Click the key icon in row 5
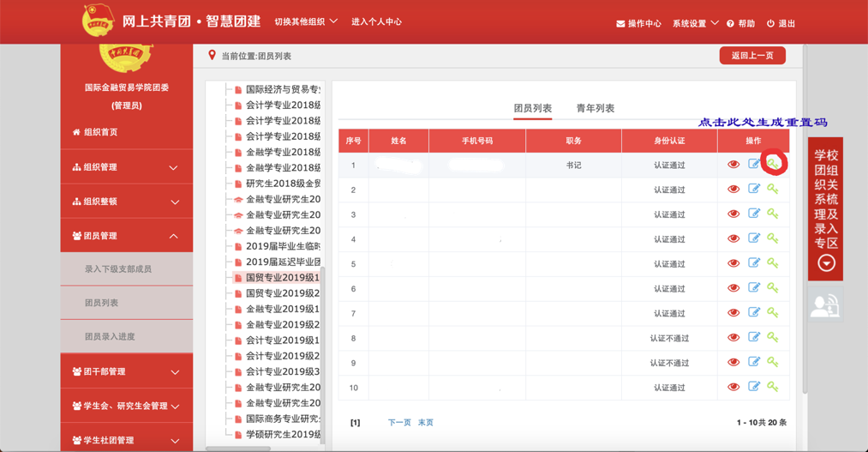This screenshot has width=868, height=452. 773,264
